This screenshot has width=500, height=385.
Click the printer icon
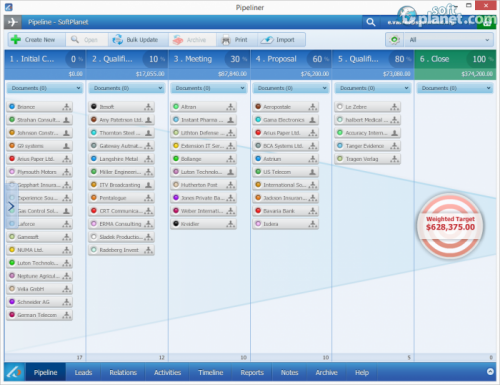(226, 40)
